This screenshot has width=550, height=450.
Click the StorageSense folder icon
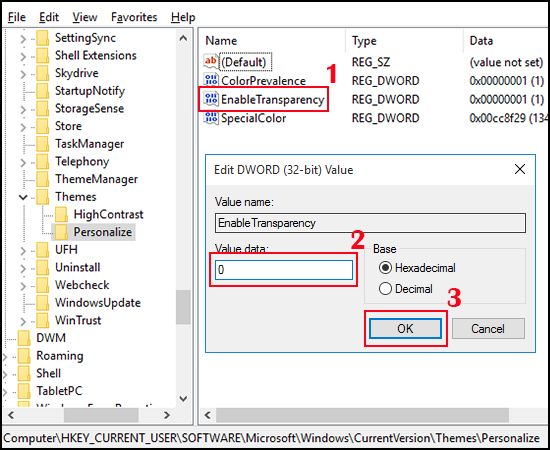(x=43, y=108)
